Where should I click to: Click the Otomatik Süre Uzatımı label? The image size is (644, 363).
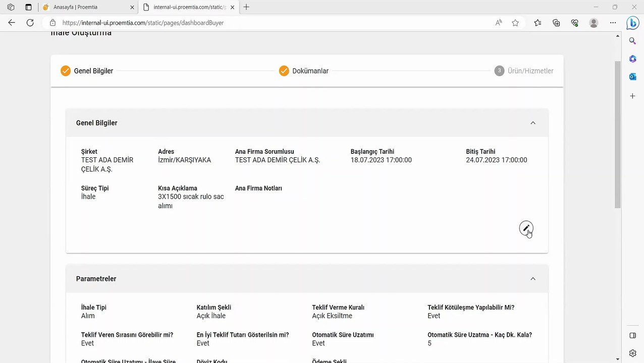point(343,334)
